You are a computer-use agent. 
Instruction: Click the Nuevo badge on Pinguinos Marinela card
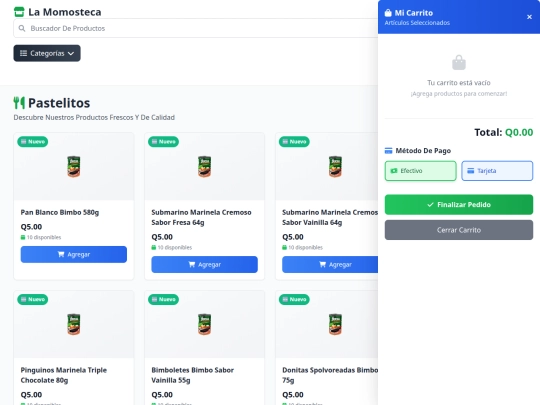pos(33,299)
